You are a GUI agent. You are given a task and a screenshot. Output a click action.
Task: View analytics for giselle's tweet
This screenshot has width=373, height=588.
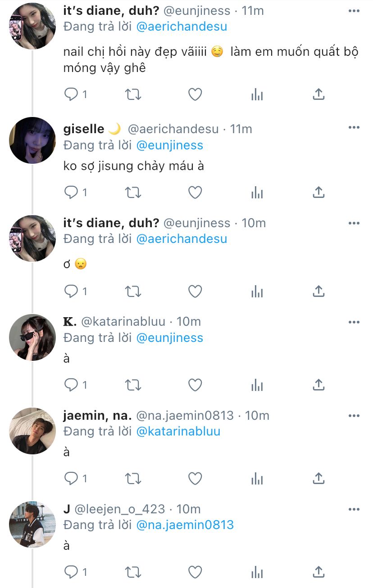(x=257, y=193)
